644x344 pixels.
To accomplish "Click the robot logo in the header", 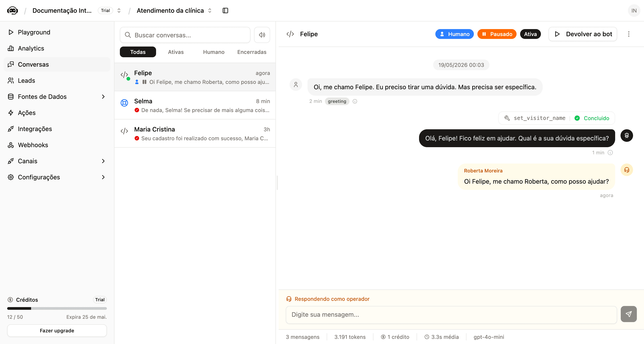I will click(x=12, y=11).
